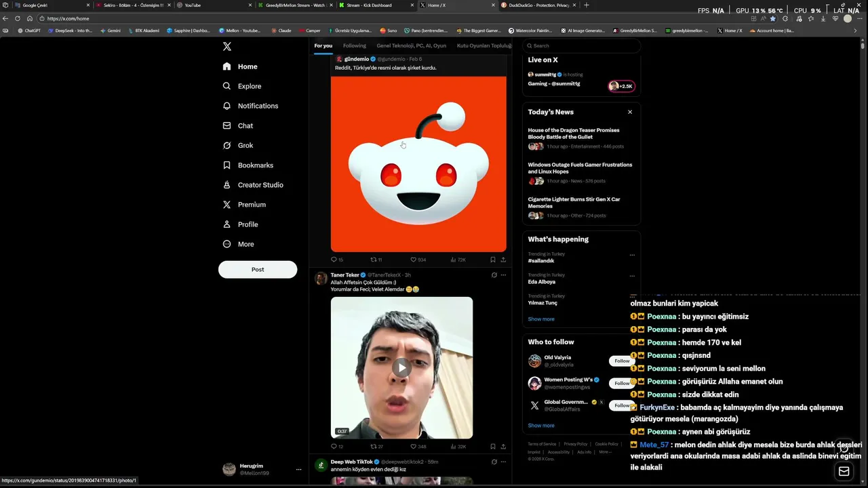Reload the page in browser toolbar

[x=18, y=18]
